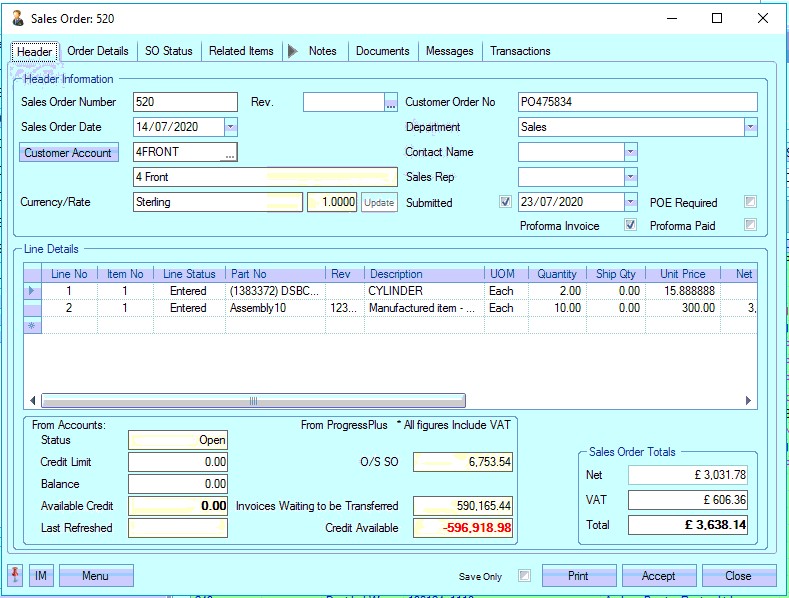789x598 pixels.
Task: Click the IM button
Action: click(41, 576)
